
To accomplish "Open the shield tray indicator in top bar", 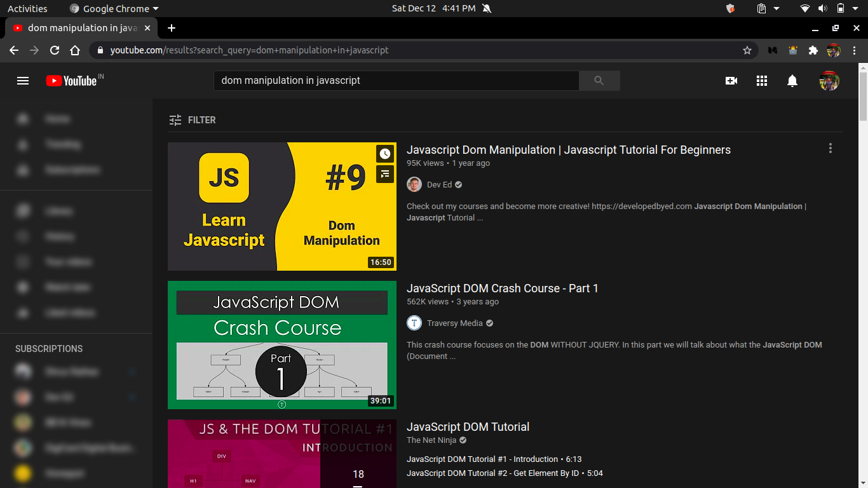I will point(730,8).
